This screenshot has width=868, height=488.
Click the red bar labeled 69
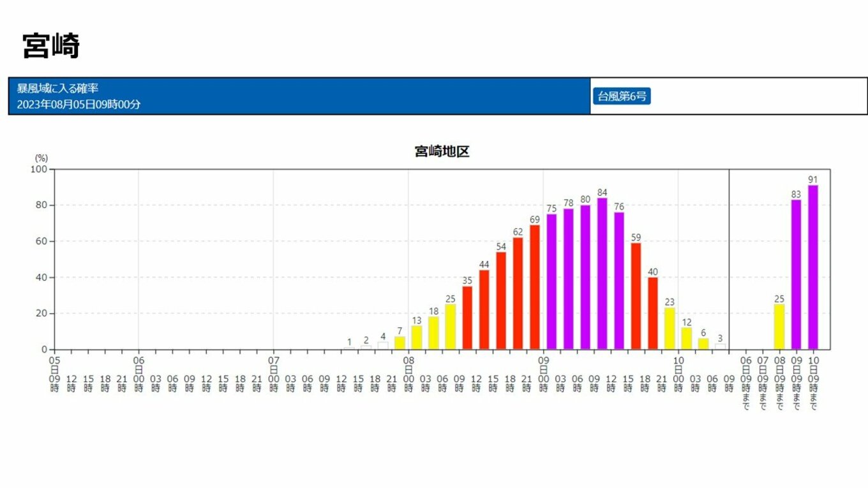point(535,287)
